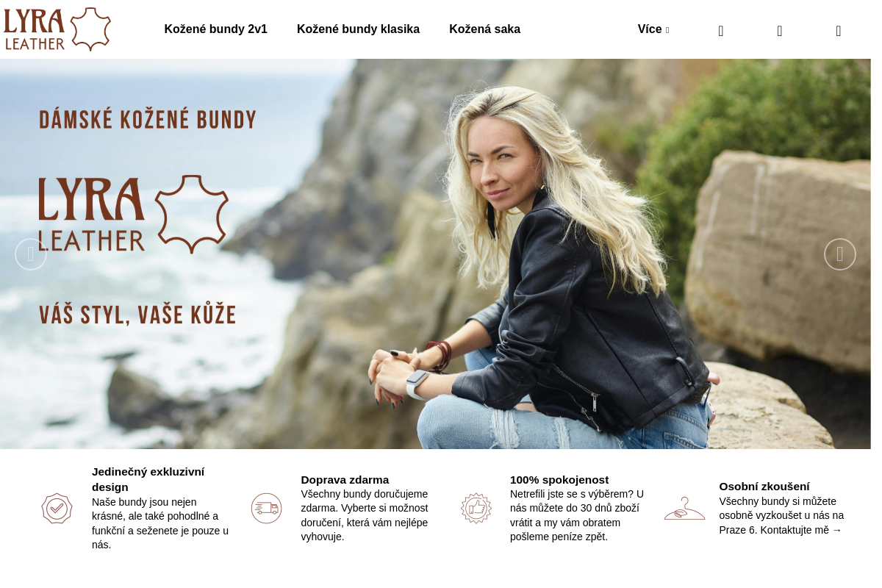Screen dimensions: 882x588
Task: Click the 100% spokojenost heading
Action: pos(559,480)
